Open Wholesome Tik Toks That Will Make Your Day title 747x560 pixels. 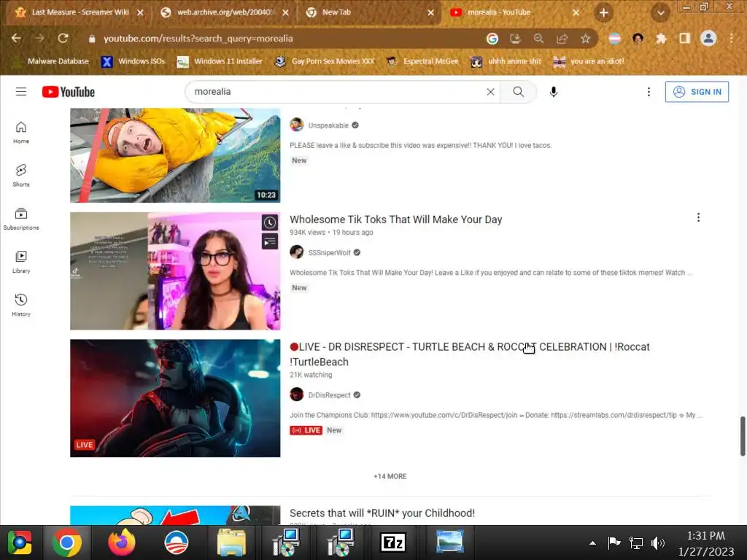point(396,219)
